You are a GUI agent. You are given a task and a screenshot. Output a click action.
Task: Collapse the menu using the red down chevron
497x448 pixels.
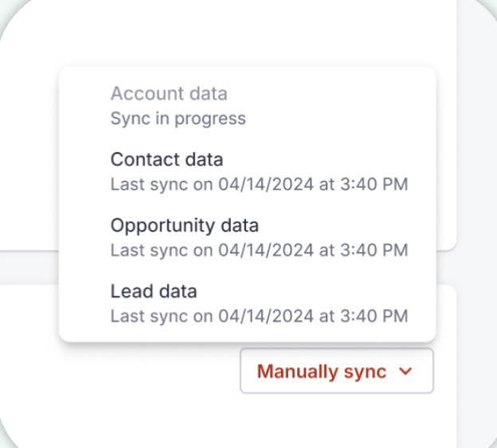(405, 371)
